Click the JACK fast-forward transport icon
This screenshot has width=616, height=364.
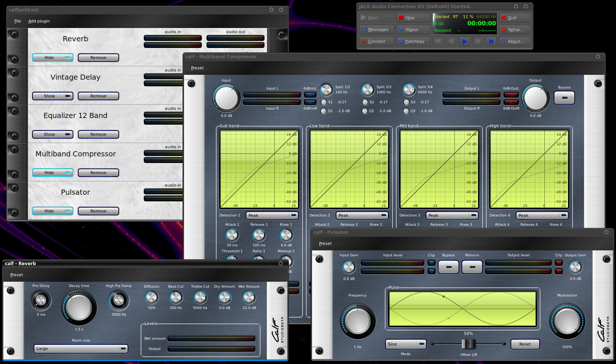[491, 41]
